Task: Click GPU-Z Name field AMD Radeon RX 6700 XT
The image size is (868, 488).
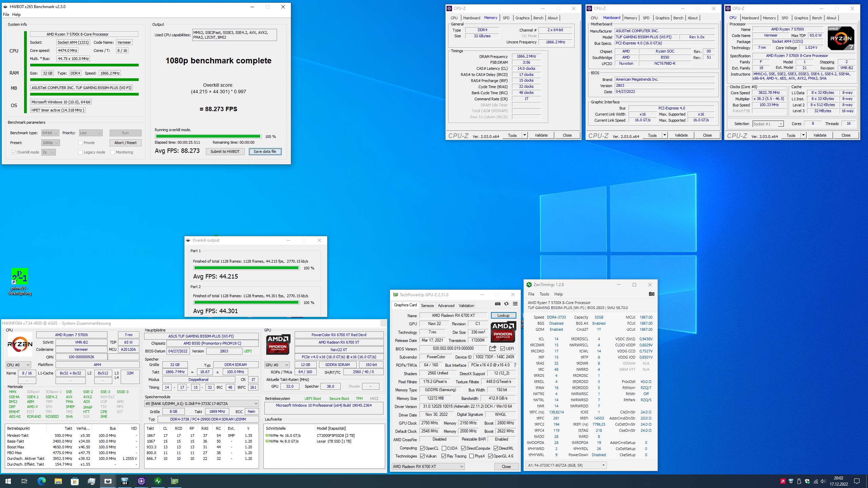Action: pos(453,315)
